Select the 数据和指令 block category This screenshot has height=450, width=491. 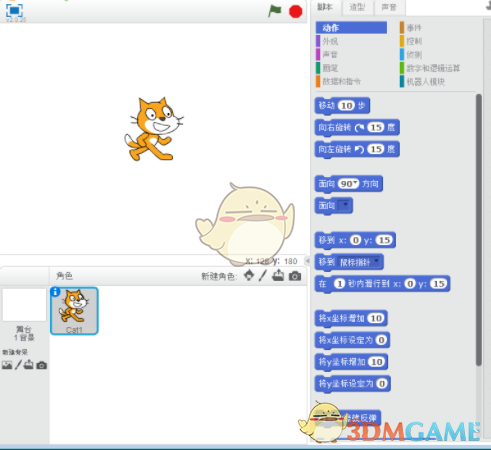click(339, 82)
